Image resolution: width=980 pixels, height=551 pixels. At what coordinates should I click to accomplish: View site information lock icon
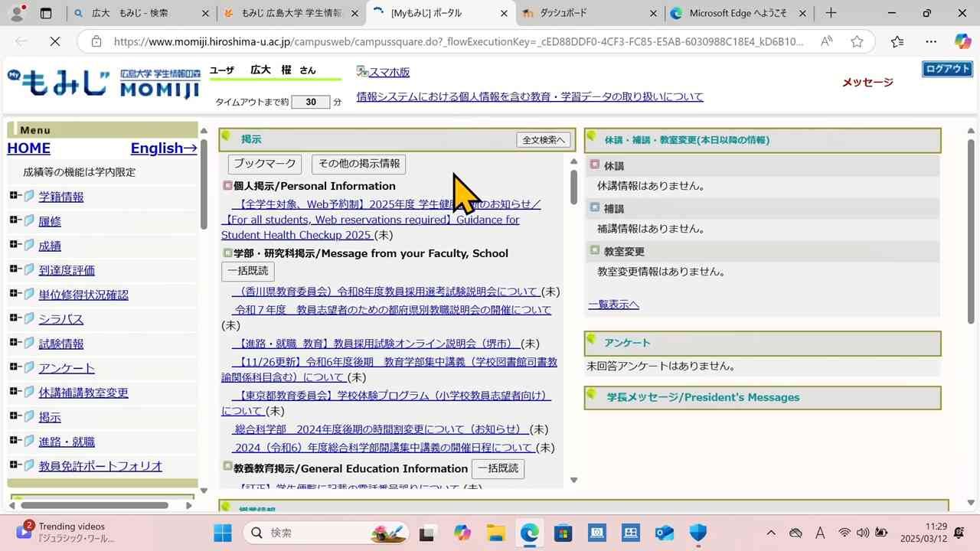(96, 41)
